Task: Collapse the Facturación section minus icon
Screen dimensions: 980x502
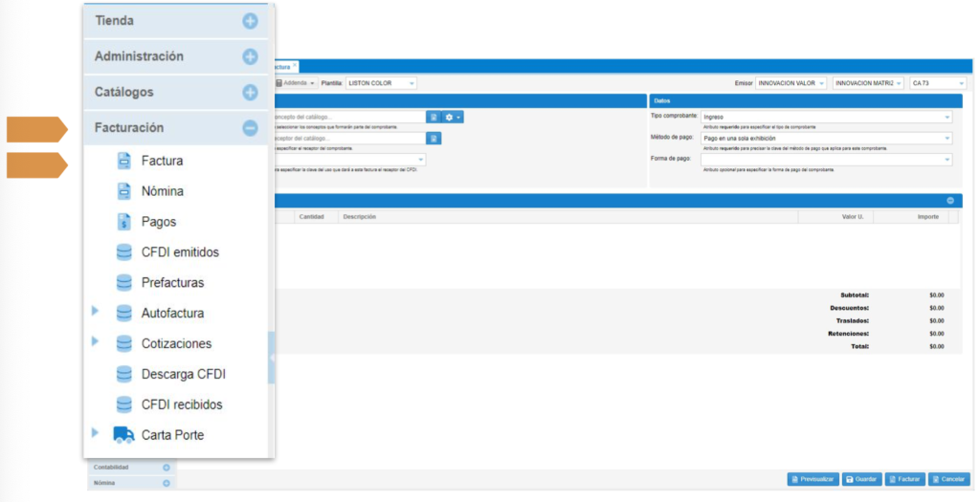Action: pyautogui.click(x=250, y=128)
